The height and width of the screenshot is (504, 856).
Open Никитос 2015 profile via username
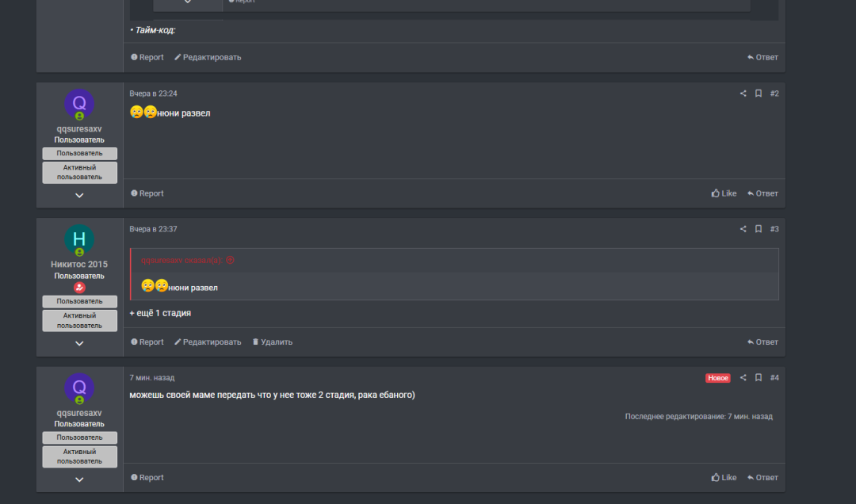pyautogui.click(x=79, y=265)
